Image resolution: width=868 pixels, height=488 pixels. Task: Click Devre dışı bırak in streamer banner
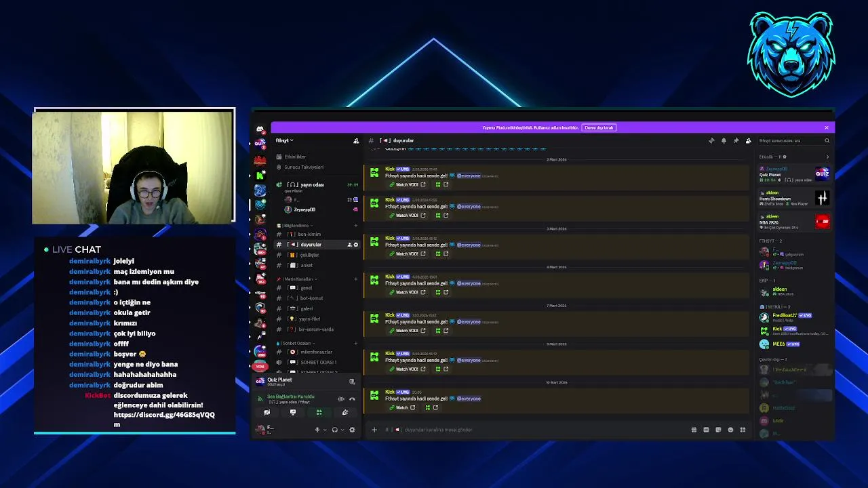(599, 127)
